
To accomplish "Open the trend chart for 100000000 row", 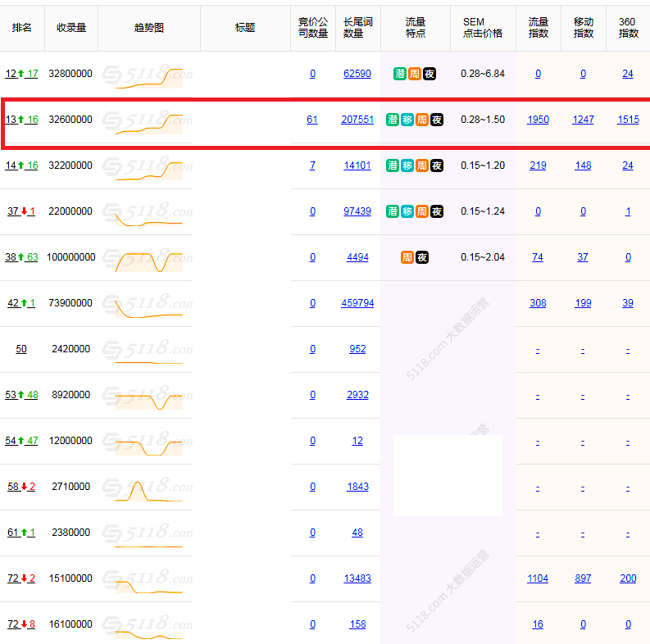I will (148, 262).
